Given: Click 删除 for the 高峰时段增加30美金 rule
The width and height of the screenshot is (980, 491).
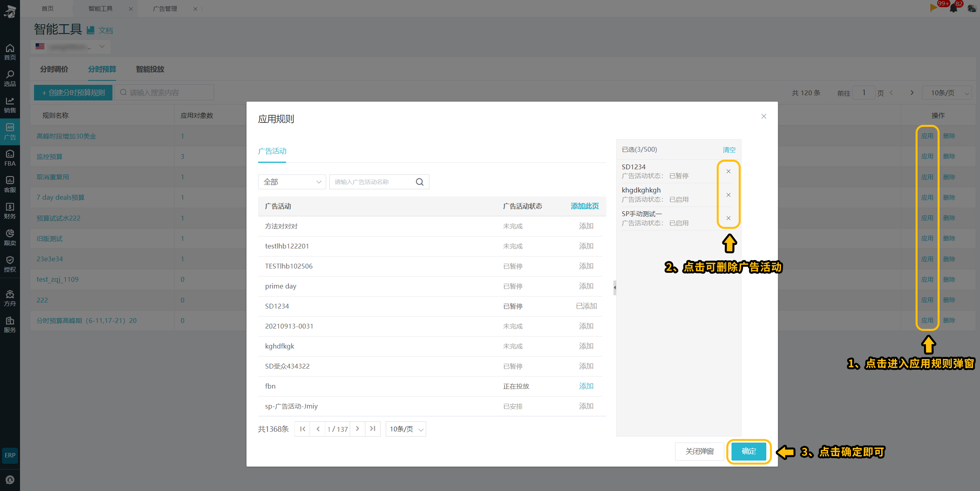Looking at the screenshot, I should pyautogui.click(x=949, y=136).
